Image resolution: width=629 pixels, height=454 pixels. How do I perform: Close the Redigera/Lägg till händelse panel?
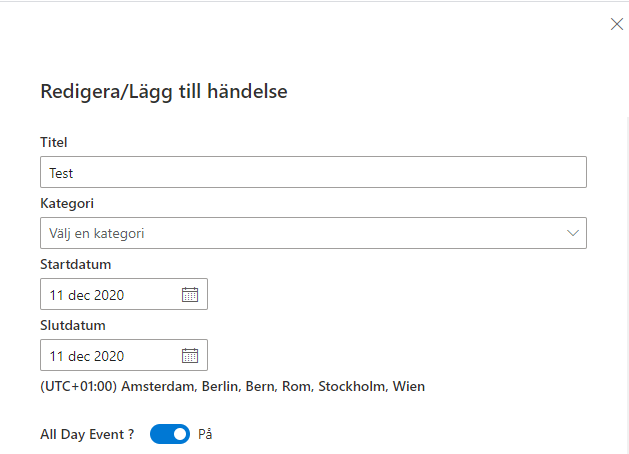617,24
